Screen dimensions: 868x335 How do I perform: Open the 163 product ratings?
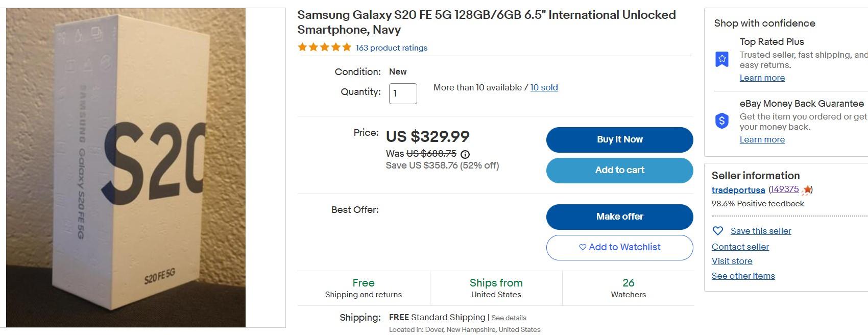[391, 47]
